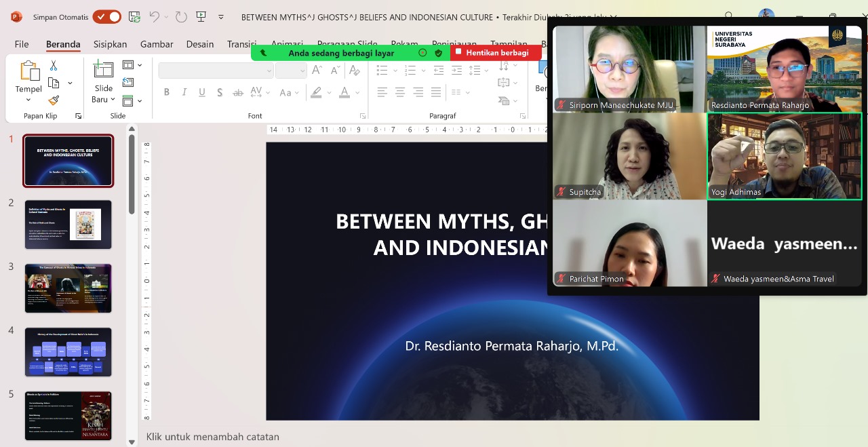This screenshot has width=868, height=447.
Task: Open the font name dropdown
Action: coord(269,71)
